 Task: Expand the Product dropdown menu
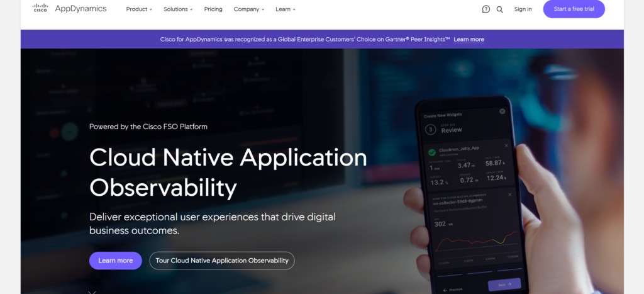(139, 9)
